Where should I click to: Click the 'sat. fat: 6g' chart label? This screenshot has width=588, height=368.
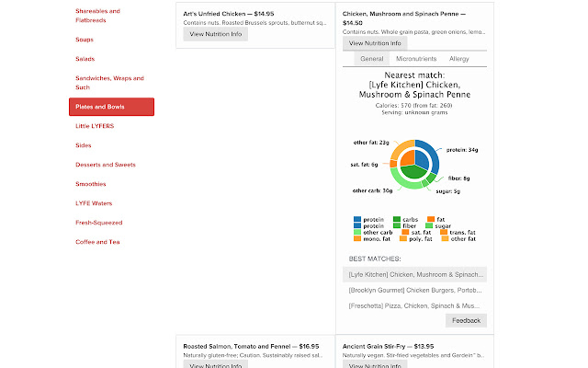364,165
